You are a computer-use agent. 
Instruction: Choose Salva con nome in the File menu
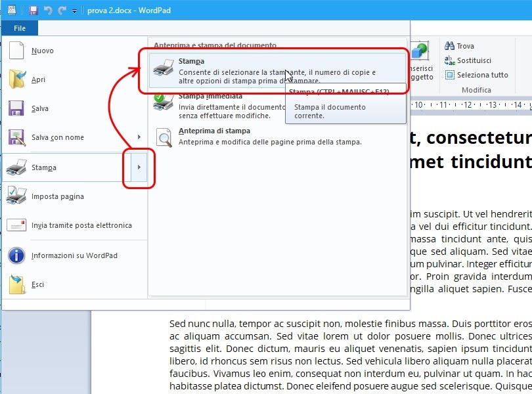click(x=67, y=137)
